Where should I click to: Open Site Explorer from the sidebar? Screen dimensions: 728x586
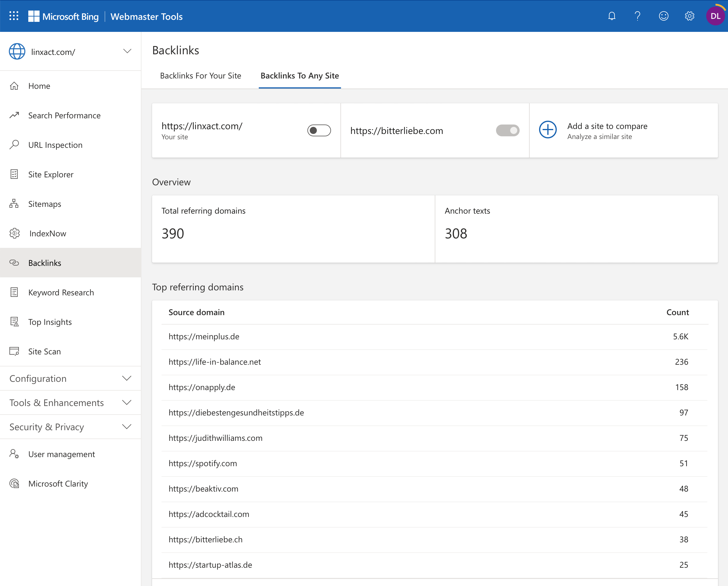coord(51,174)
